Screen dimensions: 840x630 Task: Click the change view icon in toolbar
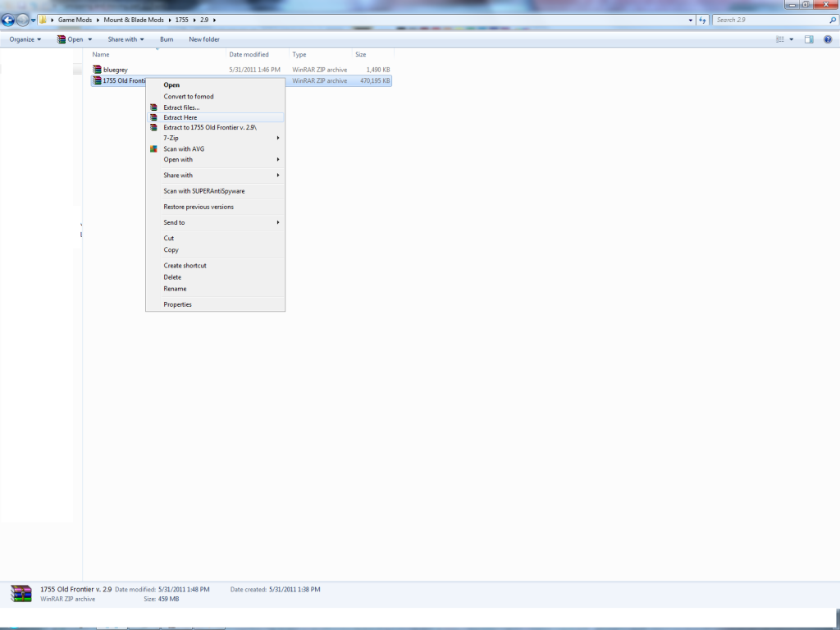(781, 39)
